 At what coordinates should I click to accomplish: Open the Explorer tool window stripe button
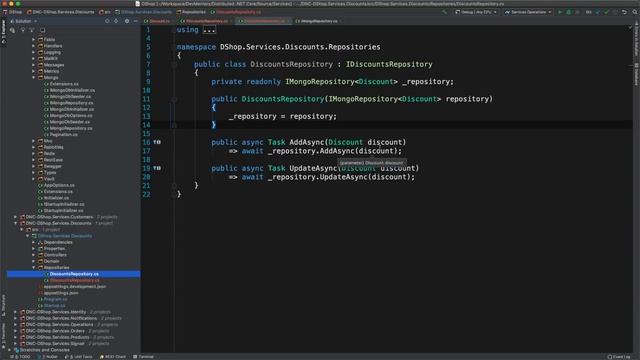pyautogui.click(x=3, y=32)
